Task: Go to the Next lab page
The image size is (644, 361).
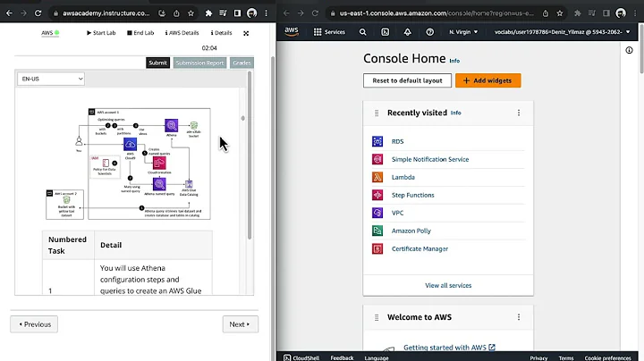Action: 241,324
